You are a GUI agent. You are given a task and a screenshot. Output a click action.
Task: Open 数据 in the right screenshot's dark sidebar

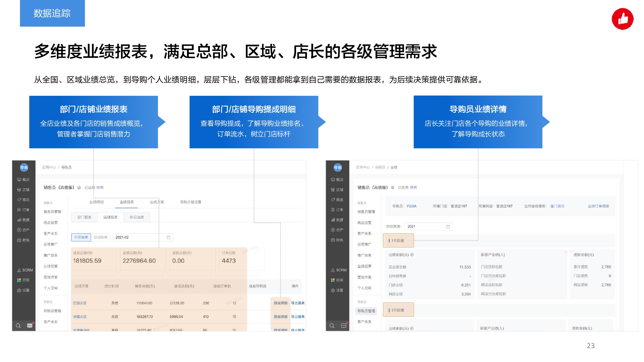(337, 220)
